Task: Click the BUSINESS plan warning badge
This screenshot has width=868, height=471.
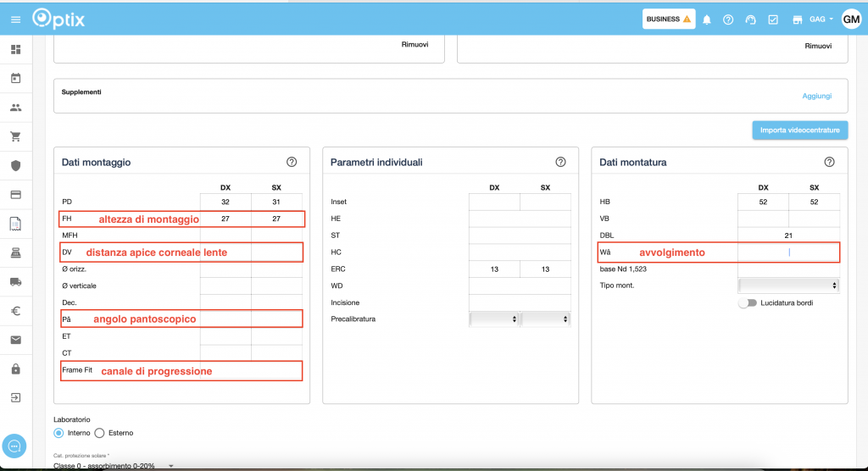Action: 669,19
